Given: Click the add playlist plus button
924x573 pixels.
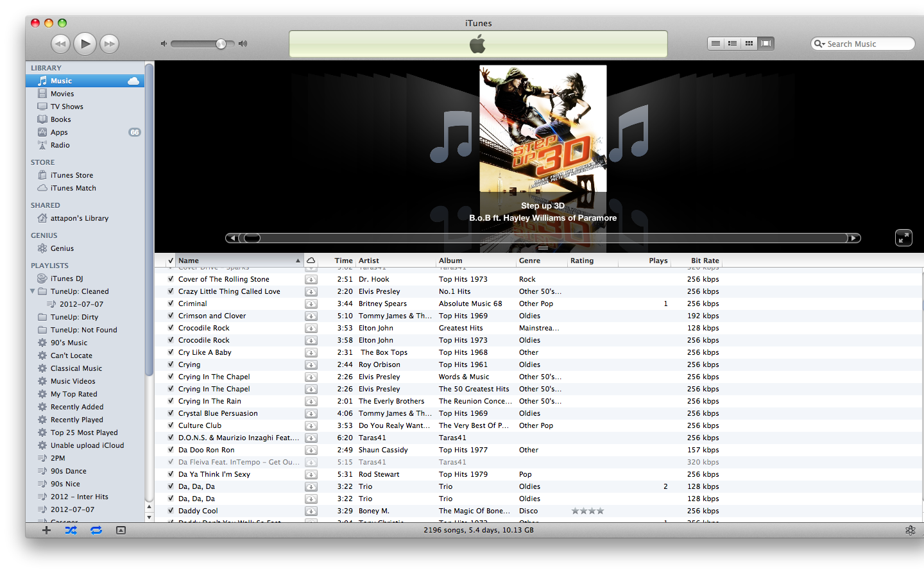Looking at the screenshot, I should [x=46, y=530].
